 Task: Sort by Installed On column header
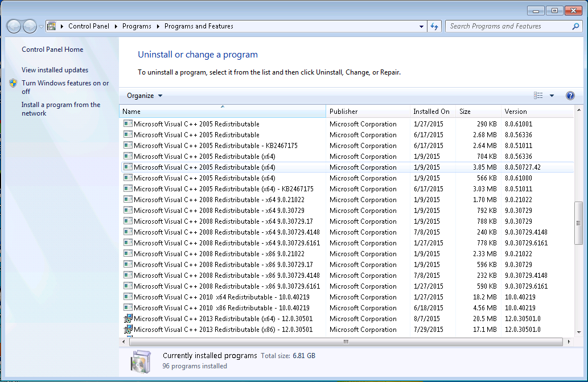tap(433, 112)
